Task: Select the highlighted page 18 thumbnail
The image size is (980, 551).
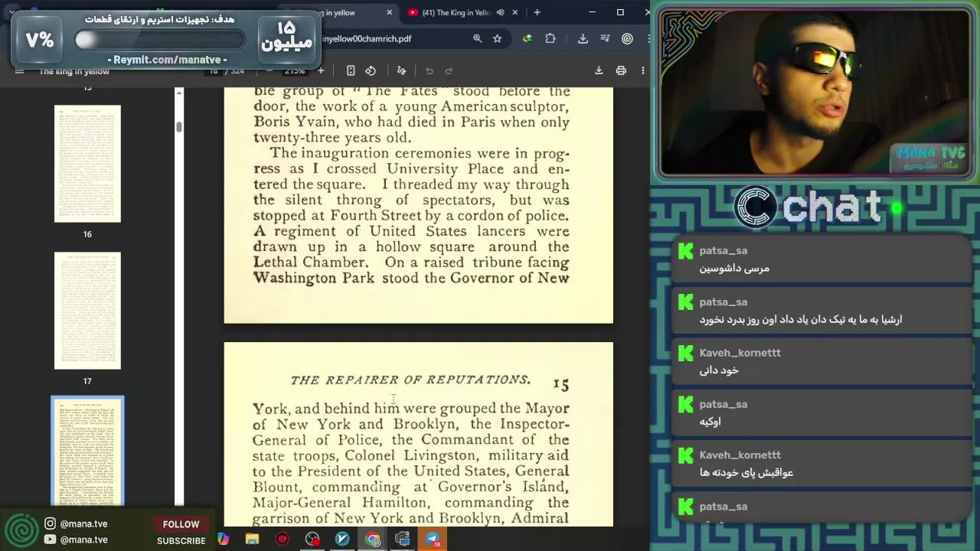Action: (87, 452)
